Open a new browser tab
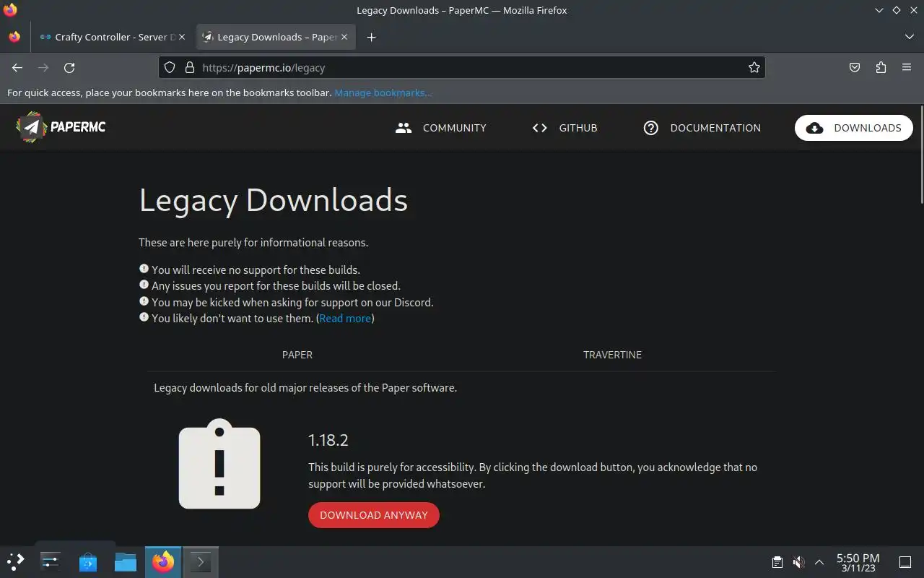 [371, 37]
